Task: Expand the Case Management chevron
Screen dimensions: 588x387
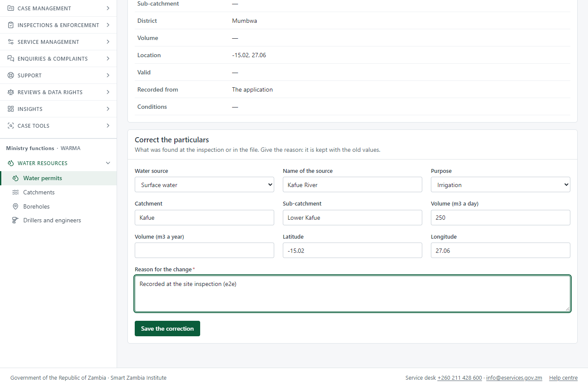Action: pyautogui.click(x=108, y=8)
